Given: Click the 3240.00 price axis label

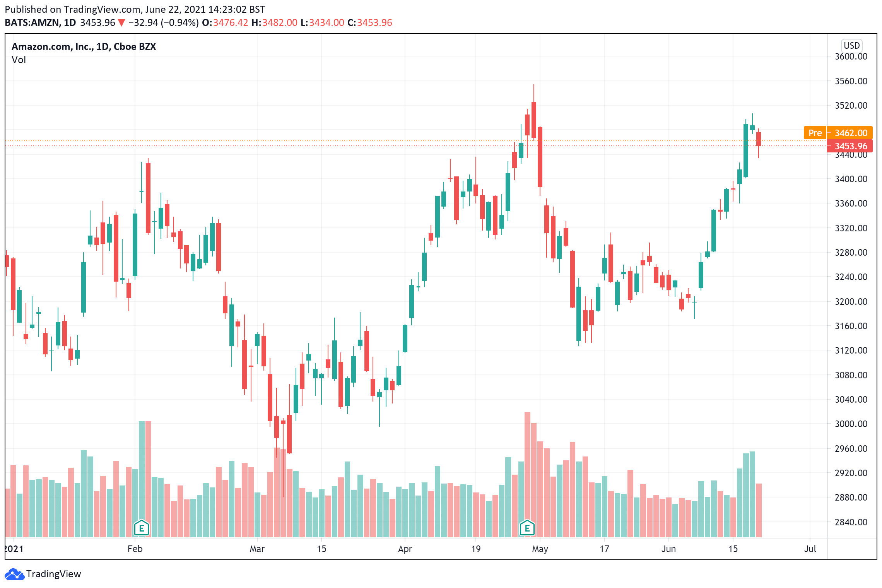Looking at the screenshot, I should (851, 277).
